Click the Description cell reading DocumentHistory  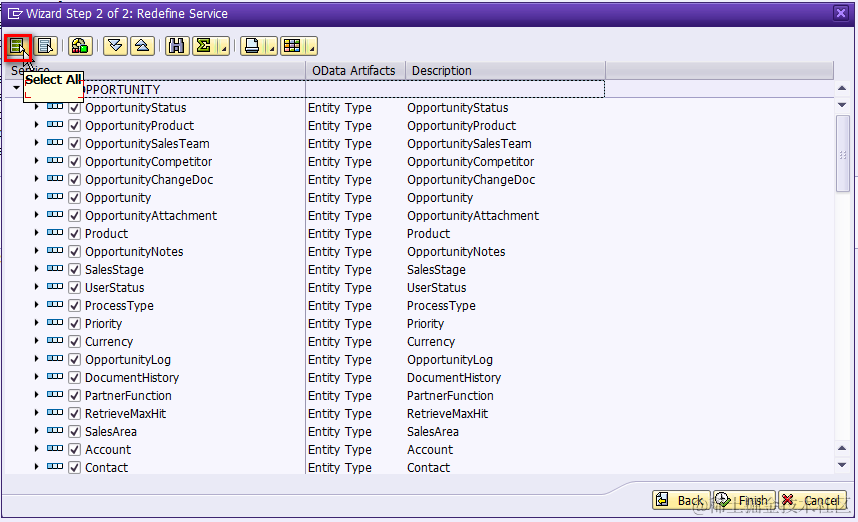pyautogui.click(x=454, y=378)
